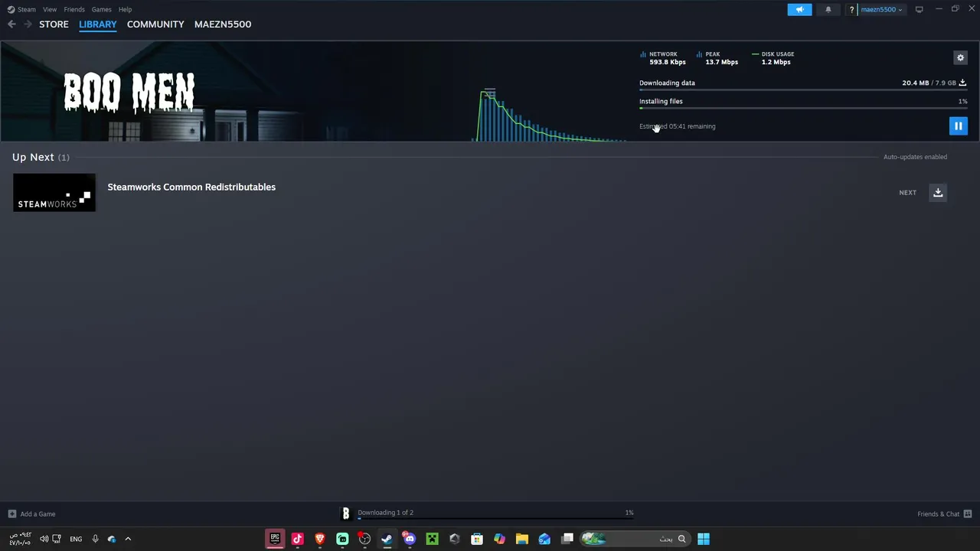Open clock and date in taskbar
Viewport: 980px width, 551px height.
coord(20,539)
